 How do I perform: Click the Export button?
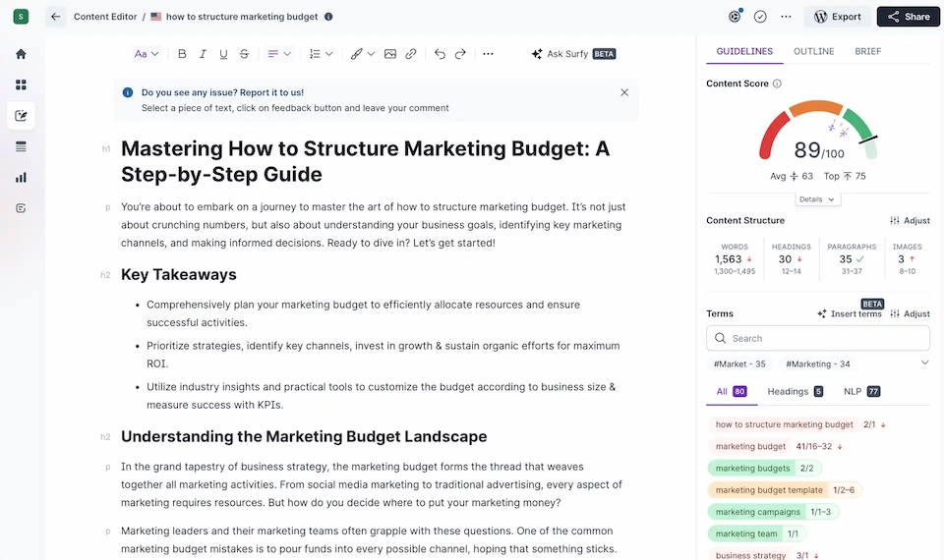tap(838, 17)
